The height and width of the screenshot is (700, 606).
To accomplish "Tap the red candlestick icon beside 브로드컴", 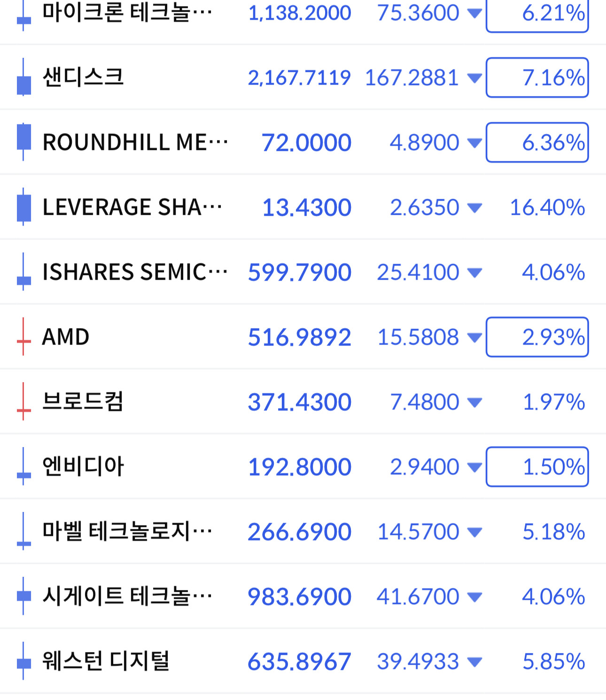I will (23, 401).
